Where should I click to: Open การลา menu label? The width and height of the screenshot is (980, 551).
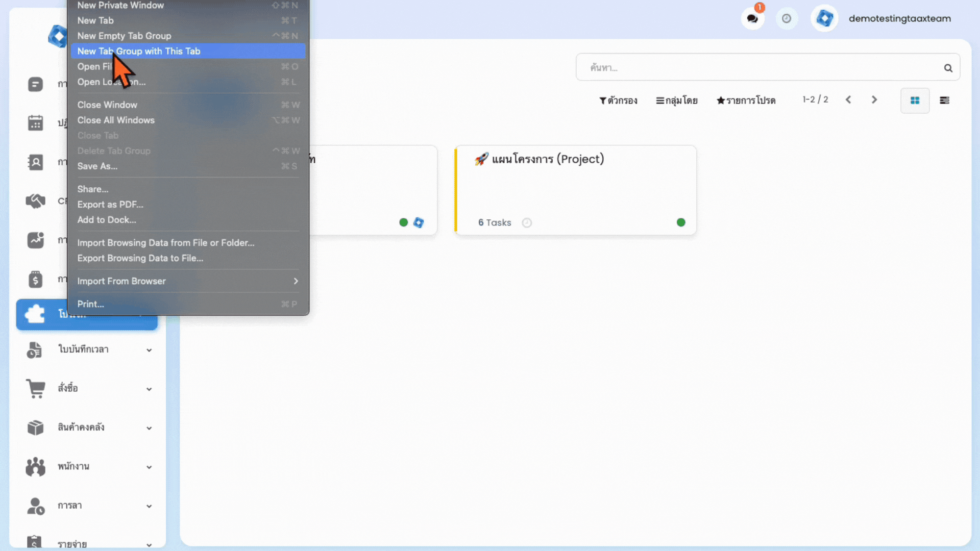coord(69,506)
